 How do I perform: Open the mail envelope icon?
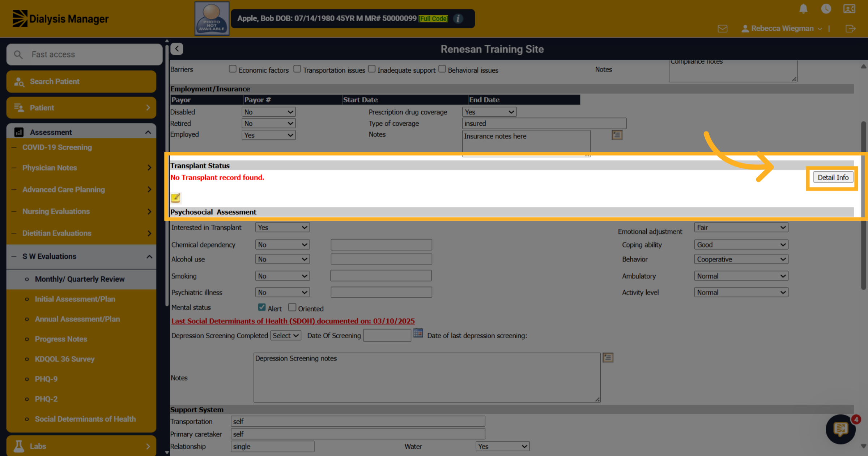(722, 29)
